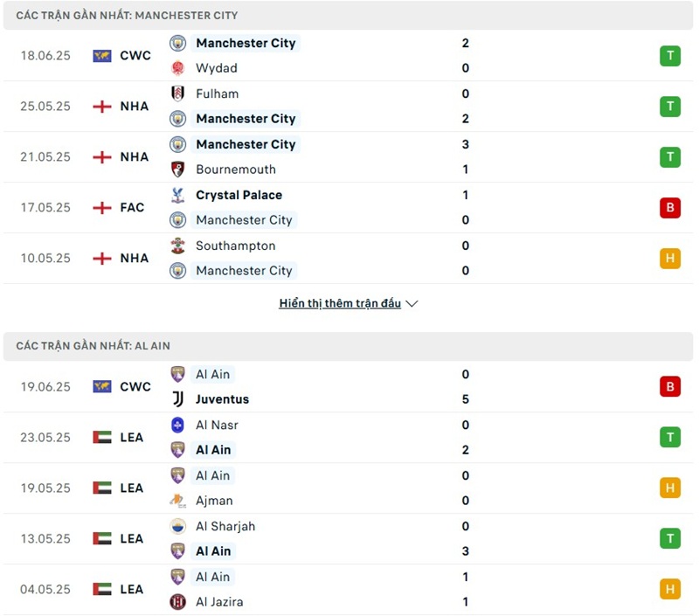Click the orange H badge for Southampton match
This screenshot has height=616, width=699.
(670, 259)
